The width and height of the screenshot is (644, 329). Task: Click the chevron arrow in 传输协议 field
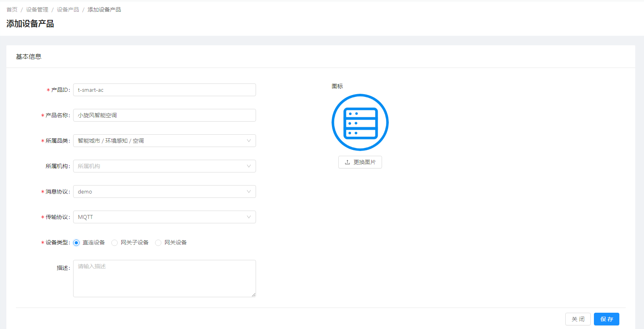(x=249, y=217)
